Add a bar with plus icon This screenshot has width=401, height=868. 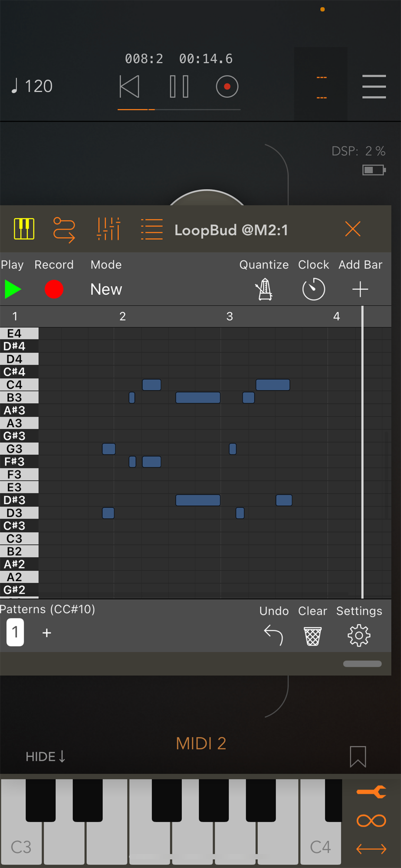pos(360,289)
